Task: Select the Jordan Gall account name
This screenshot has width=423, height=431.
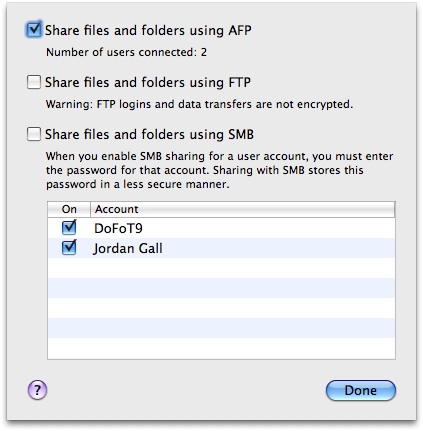Action: (x=128, y=248)
